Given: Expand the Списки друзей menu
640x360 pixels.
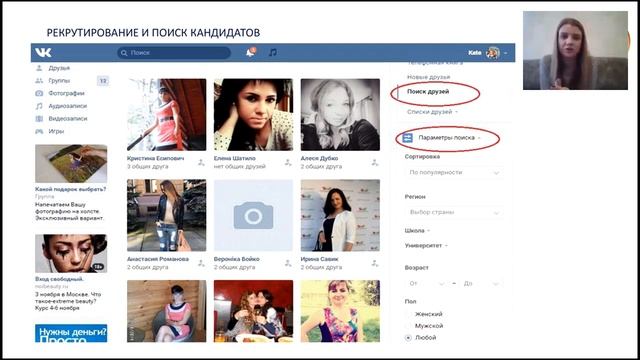Looking at the screenshot, I should (x=432, y=111).
